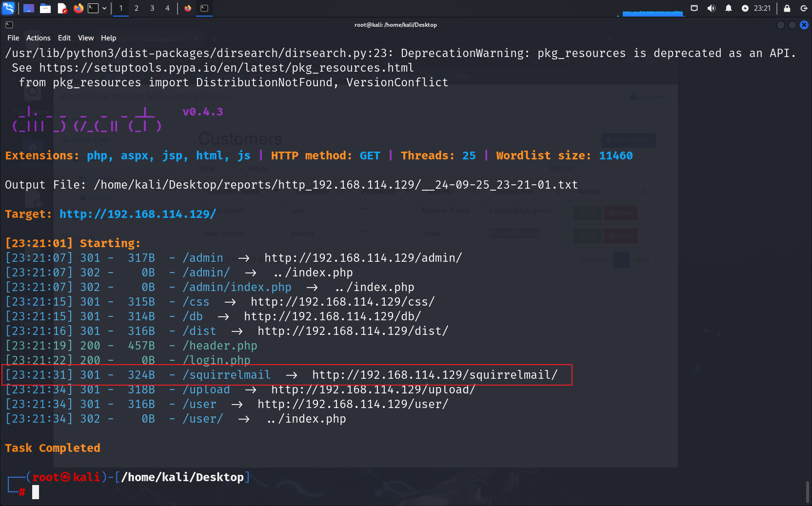This screenshot has width=812, height=506.
Task: Click the Output File path text
Action: tap(336, 185)
